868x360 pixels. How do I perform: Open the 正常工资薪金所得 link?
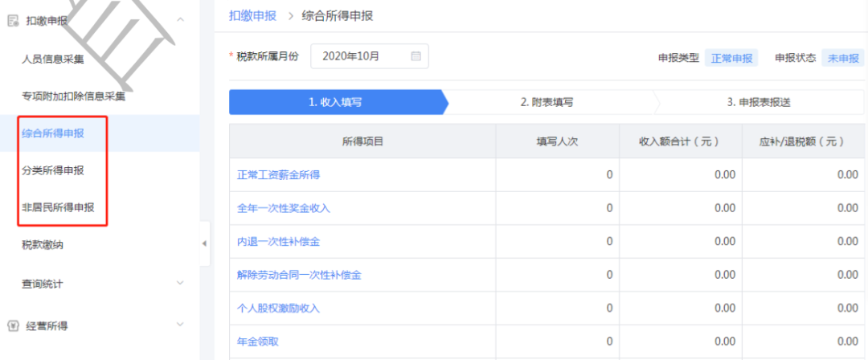278,175
